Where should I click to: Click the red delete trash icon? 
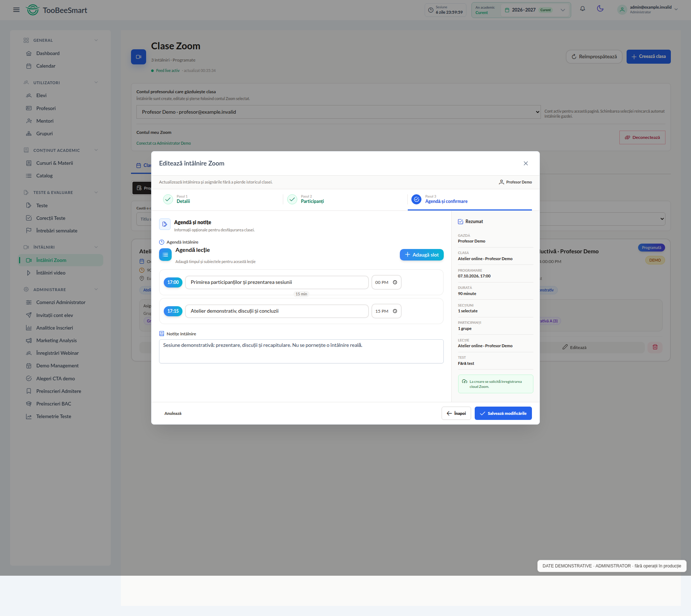pyautogui.click(x=655, y=347)
